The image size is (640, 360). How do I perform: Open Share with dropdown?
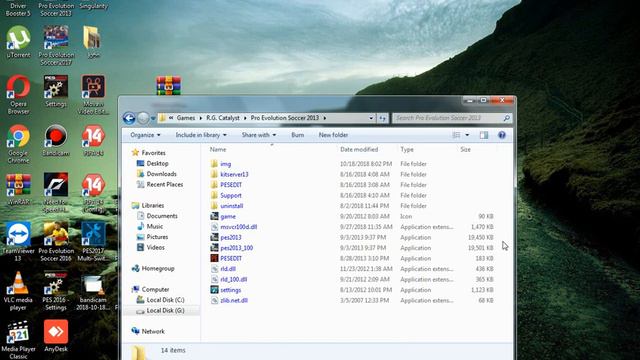(x=259, y=135)
